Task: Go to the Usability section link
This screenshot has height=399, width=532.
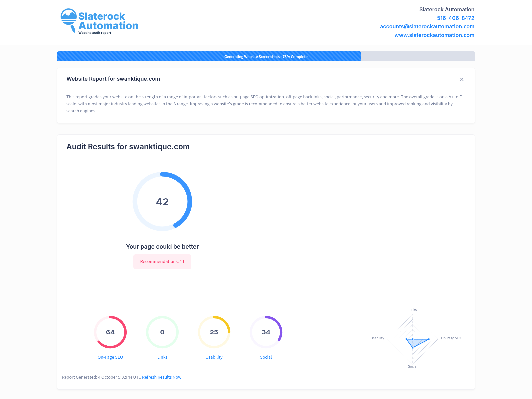Action: coord(214,357)
